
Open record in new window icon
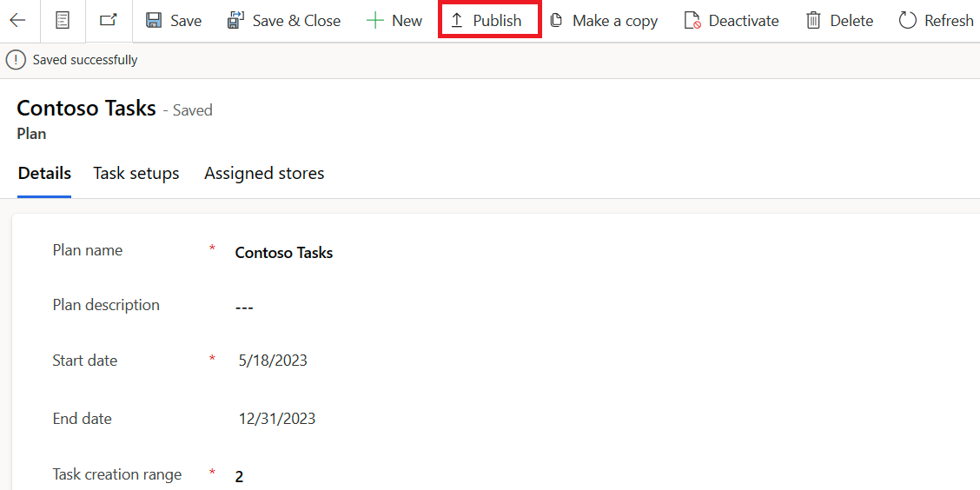pyautogui.click(x=109, y=21)
